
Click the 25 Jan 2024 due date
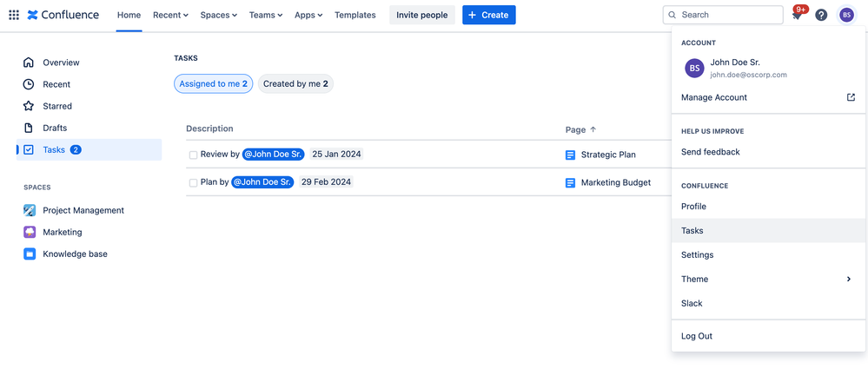[x=336, y=155]
